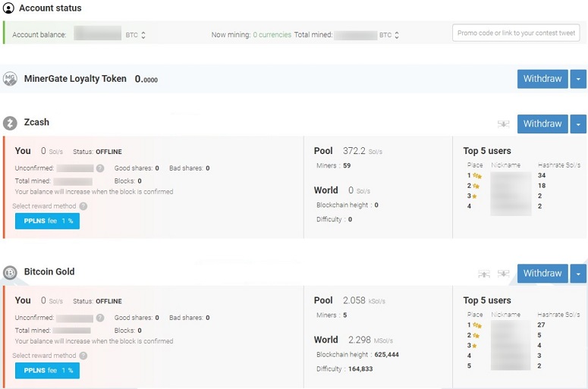This screenshot has height=389, width=588.
Task: Click help icon beside Bitcoin Gold reward method
Action: click(83, 356)
